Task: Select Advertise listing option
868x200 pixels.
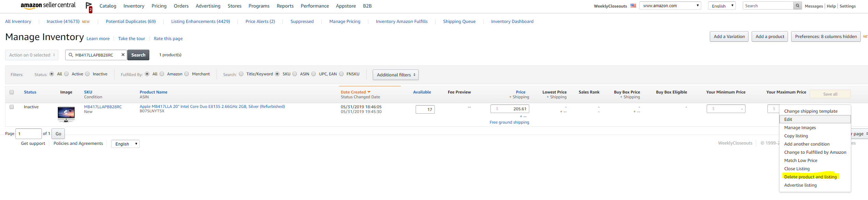Action: 800,185
